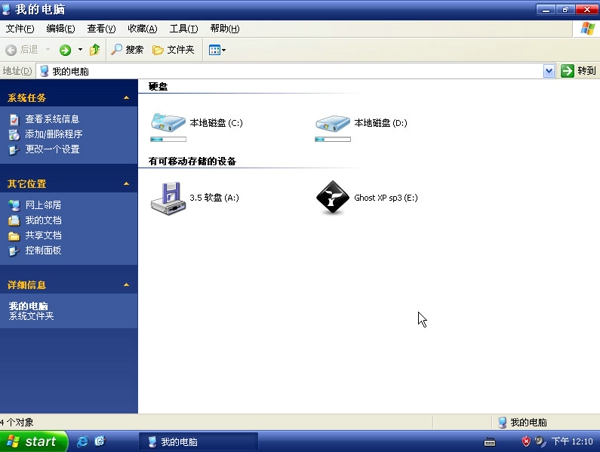600x452 pixels.
Task: Open the Forward button history dropdown
Action: pos(80,49)
